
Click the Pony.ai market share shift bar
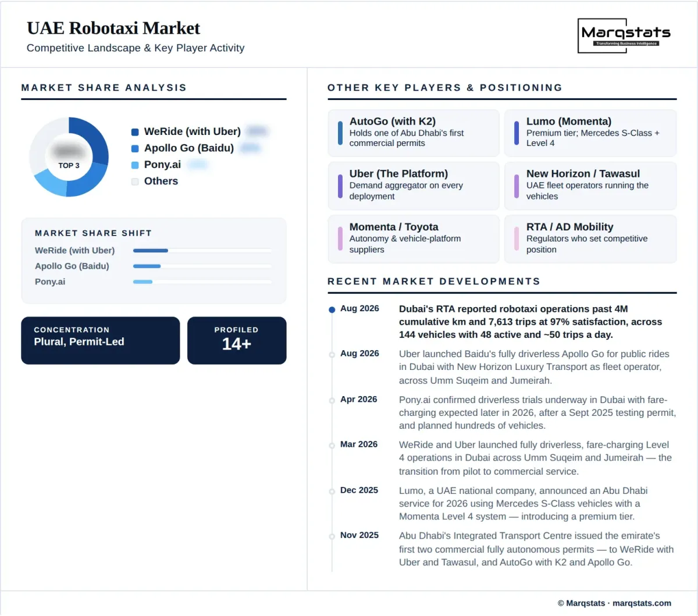point(202,282)
